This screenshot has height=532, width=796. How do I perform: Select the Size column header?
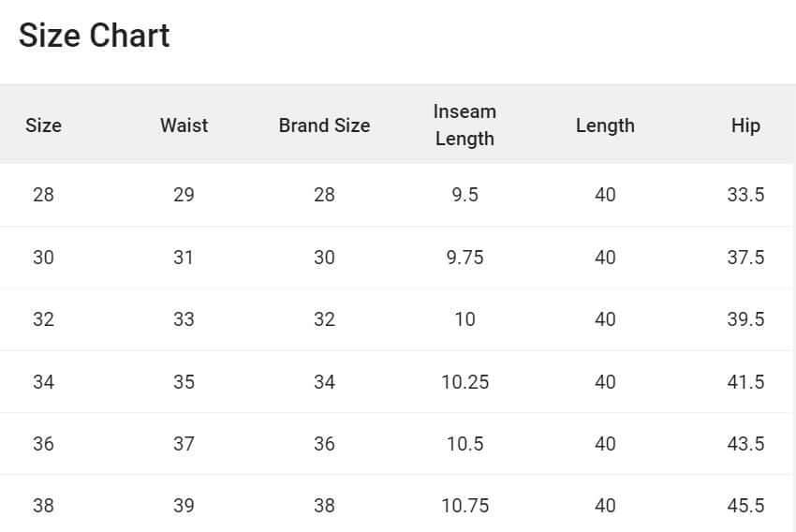[43, 126]
